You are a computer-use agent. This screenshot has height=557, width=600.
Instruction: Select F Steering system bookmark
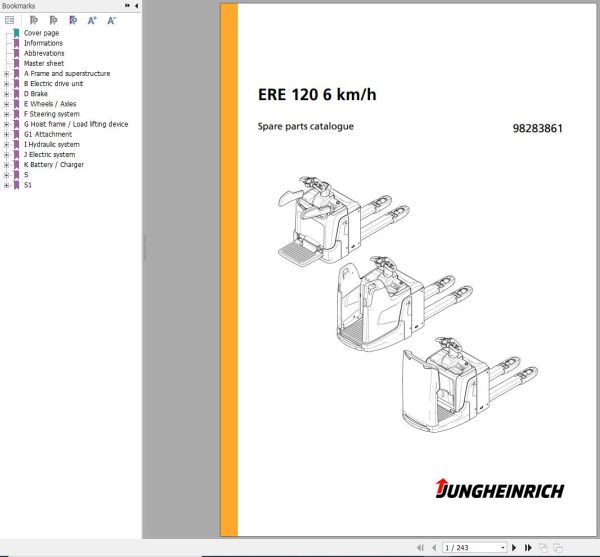pos(52,114)
